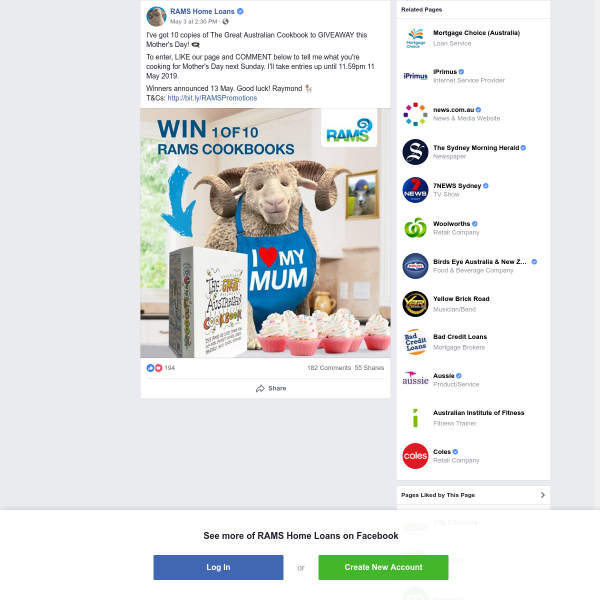Open the 55 Shares link
This screenshot has height=600, width=600.
(369, 368)
